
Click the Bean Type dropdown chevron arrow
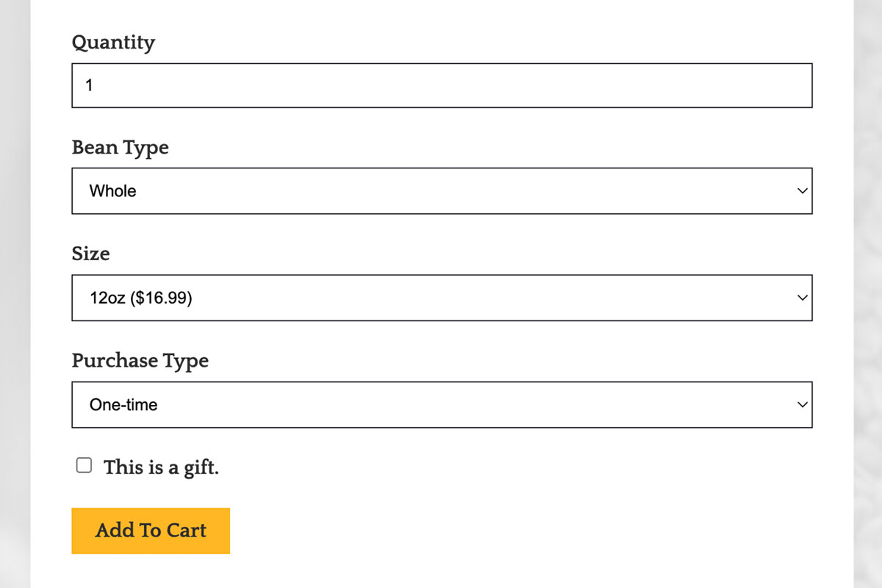click(x=803, y=191)
